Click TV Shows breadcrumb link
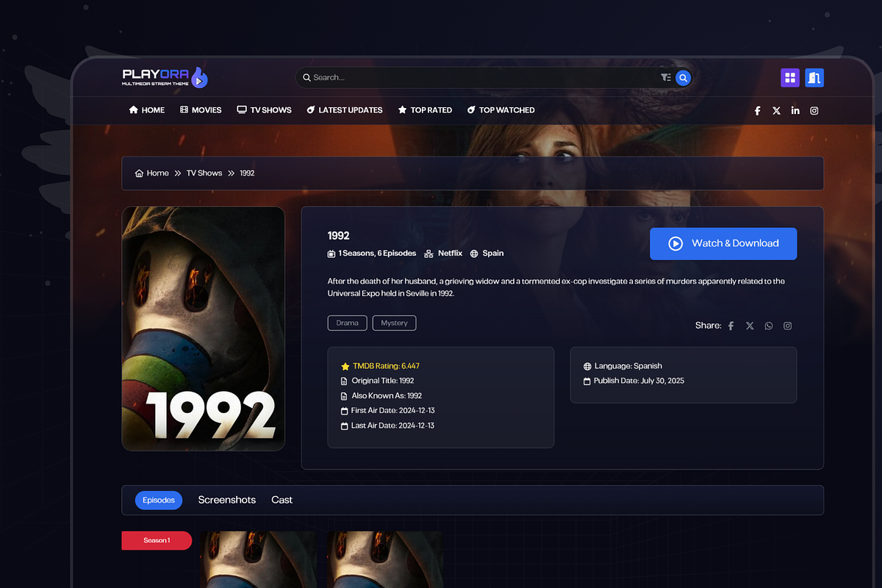This screenshot has height=588, width=882. (x=204, y=173)
